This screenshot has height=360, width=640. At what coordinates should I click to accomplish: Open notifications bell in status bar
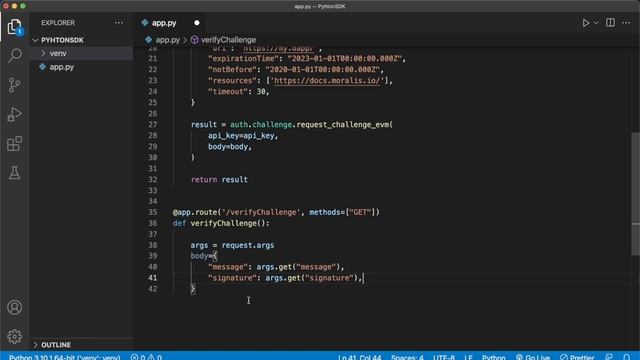tap(626, 357)
